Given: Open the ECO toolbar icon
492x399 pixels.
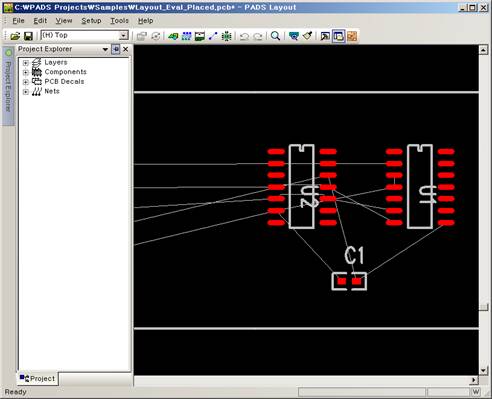Looking at the screenshot, I should coord(213,36).
